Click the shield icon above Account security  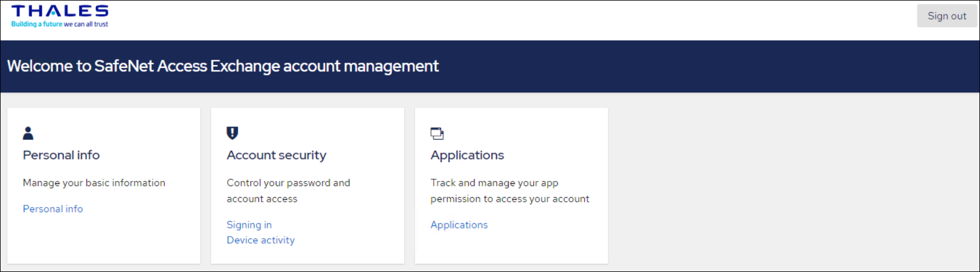[x=232, y=133]
